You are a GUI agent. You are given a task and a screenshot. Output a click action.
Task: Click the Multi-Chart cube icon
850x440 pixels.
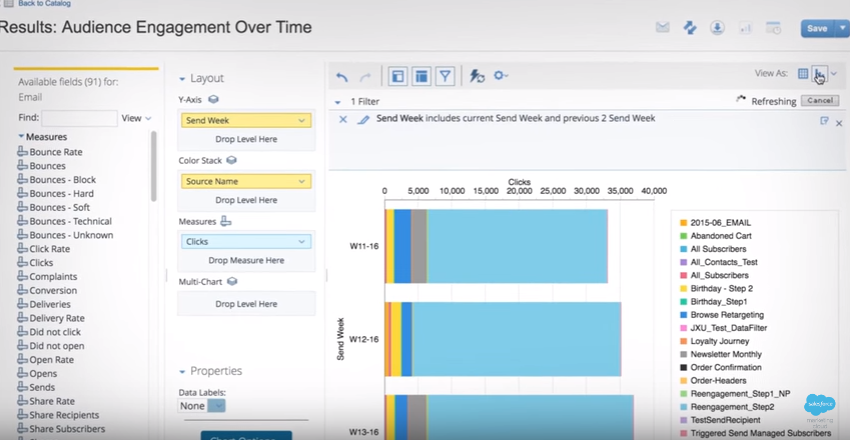[x=231, y=282]
